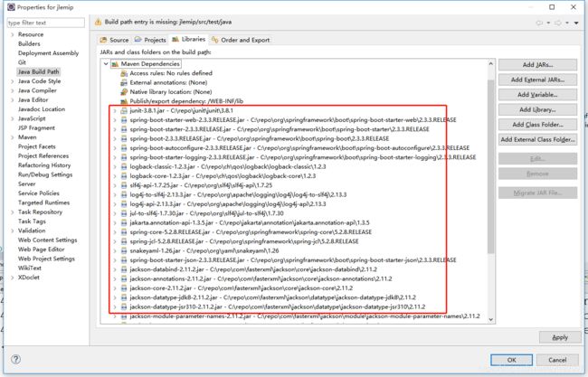Open the view menu arrow in header

click(576, 24)
